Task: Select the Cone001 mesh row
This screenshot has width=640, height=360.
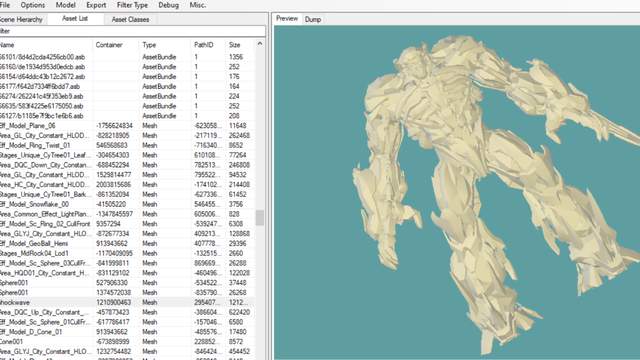Action: pos(127,342)
